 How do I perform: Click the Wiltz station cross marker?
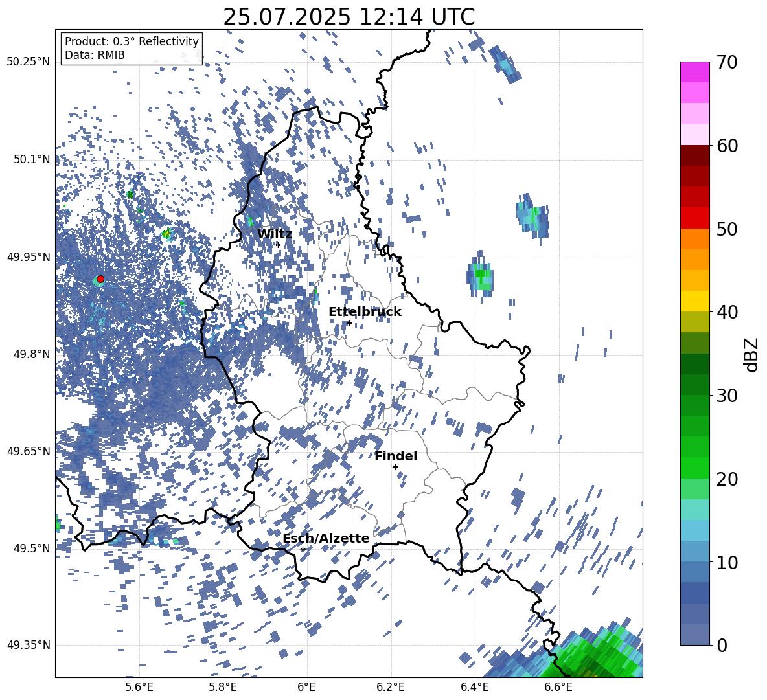pos(279,244)
